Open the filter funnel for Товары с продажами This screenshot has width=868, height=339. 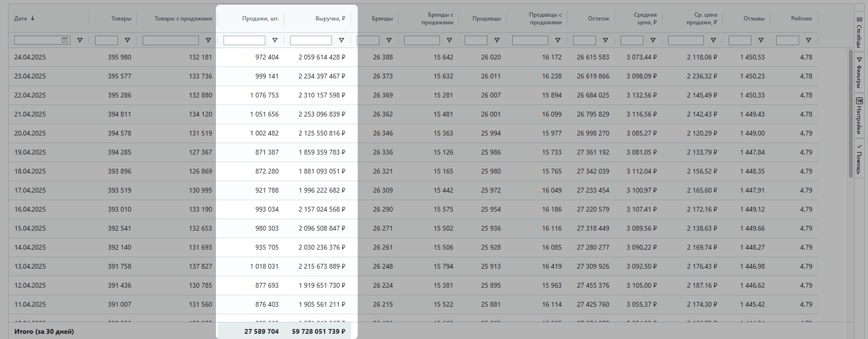click(208, 40)
